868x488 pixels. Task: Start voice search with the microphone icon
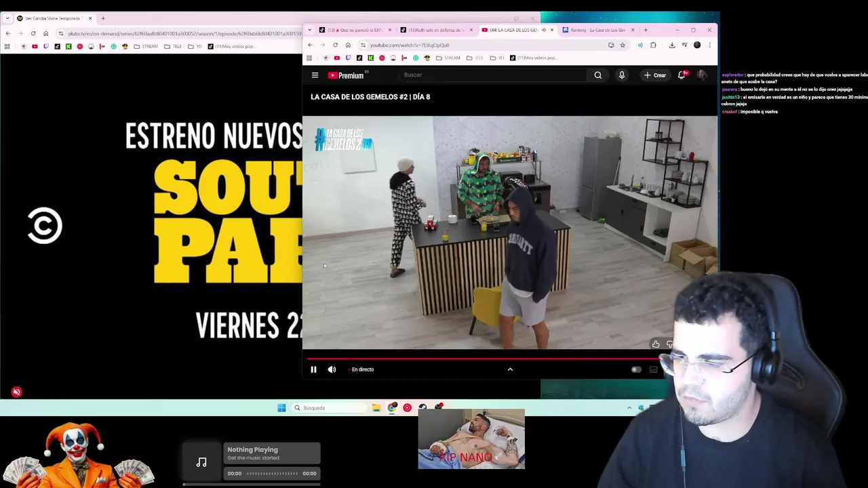[622, 75]
